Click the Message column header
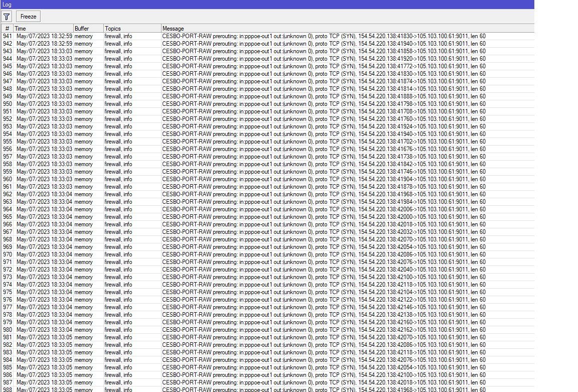Image resolution: width=578 pixels, height=392 pixels. point(348,29)
